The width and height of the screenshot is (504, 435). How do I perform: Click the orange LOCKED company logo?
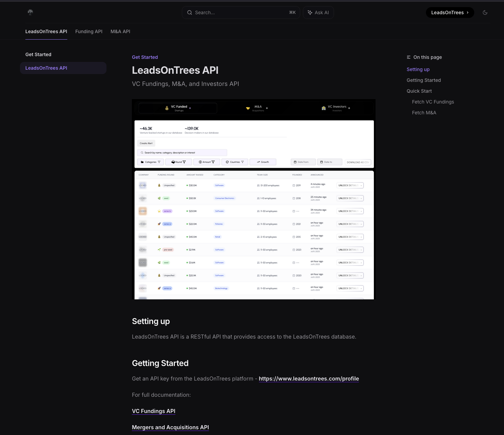[143, 211]
